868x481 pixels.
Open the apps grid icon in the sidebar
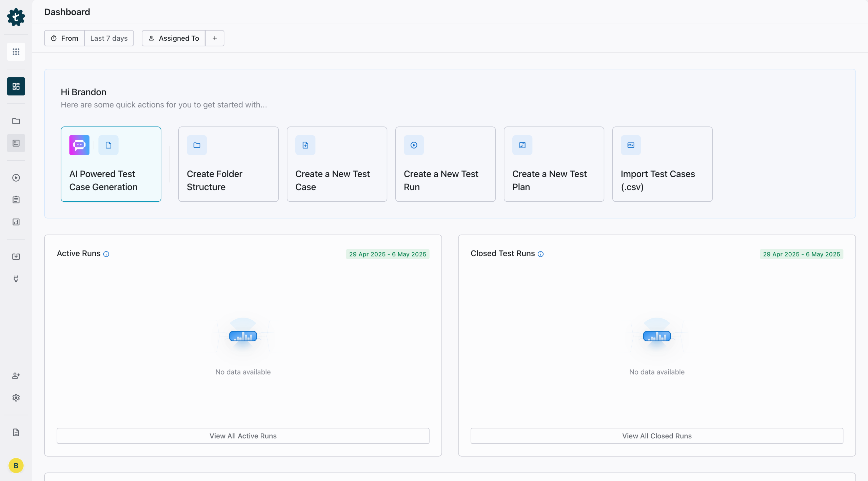[x=16, y=52]
